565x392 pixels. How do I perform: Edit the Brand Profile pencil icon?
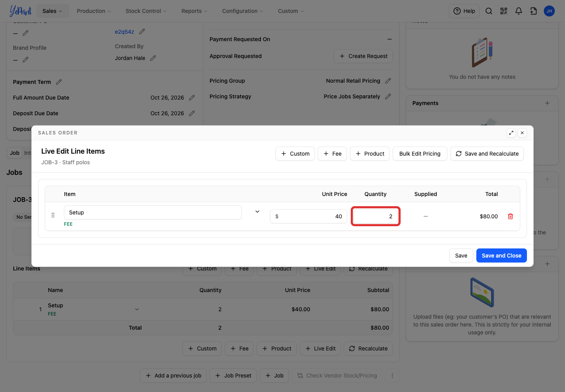(x=26, y=60)
